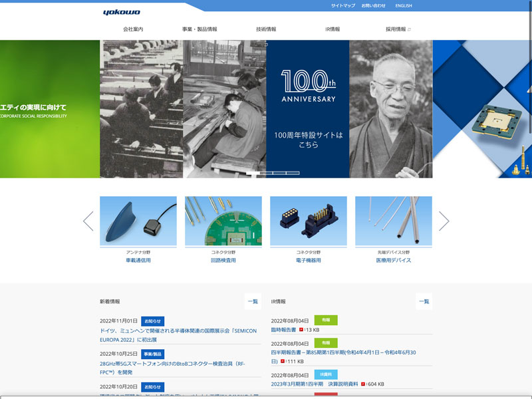This screenshot has height=399, width=532.
Task: Go to the IR情報 menu item
Action: point(332,29)
